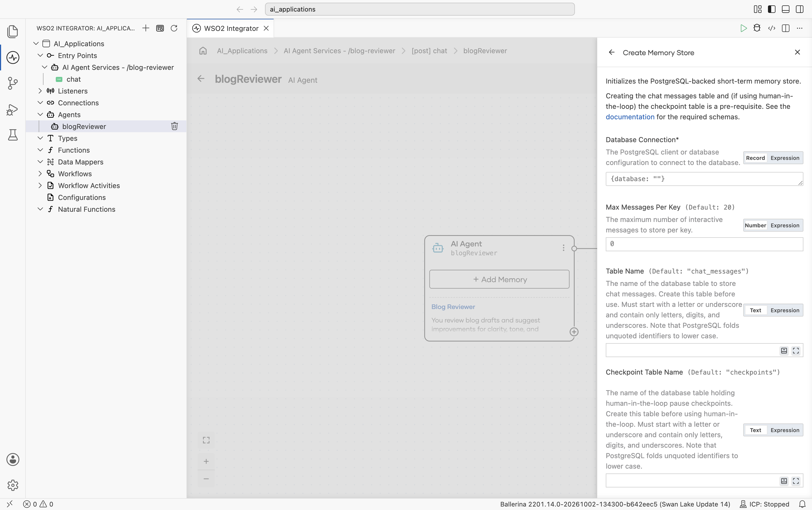Open the documentation link
The image size is (812, 510).
coord(630,117)
